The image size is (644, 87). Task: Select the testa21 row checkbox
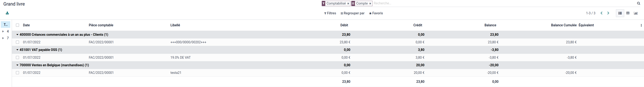(17, 73)
